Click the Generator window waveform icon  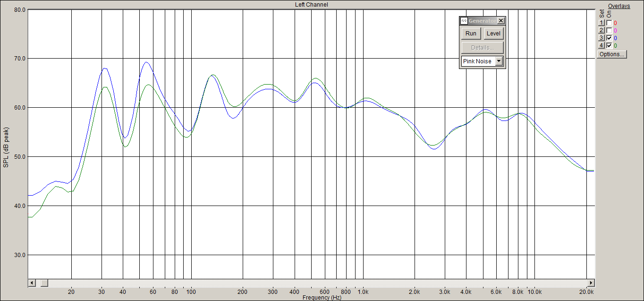point(464,21)
